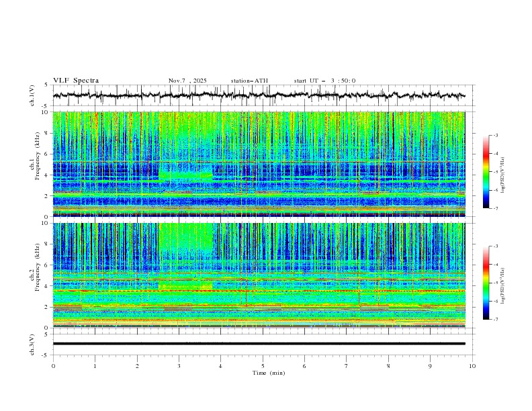Click the ch.1 color bar "log(PSD)(V²/Hz)" label

pos(503,175)
